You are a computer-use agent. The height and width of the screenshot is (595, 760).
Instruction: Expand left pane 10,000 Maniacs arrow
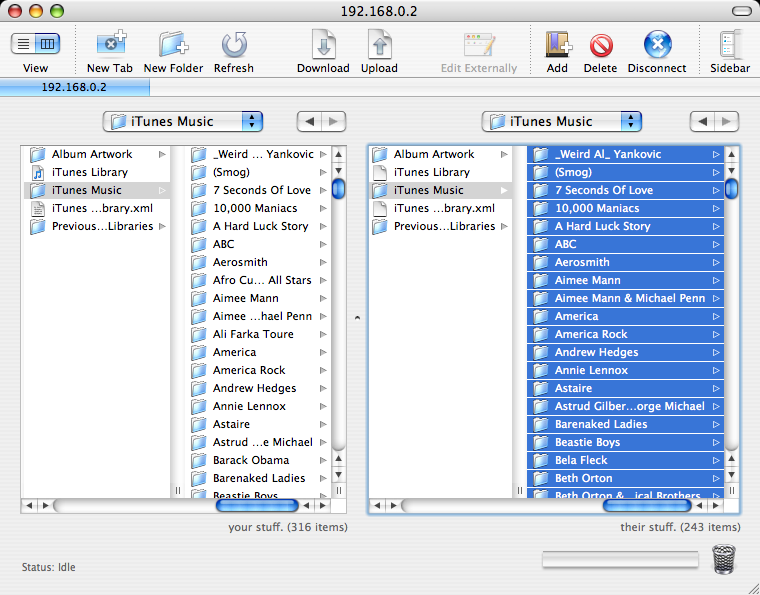pos(323,208)
